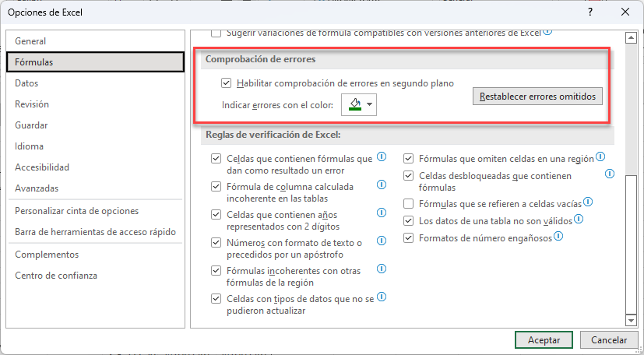Click info icon for 'Celdas con tipos de datos'
Image resolution: width=644 pixels, height=355 pixels.
[x=382, y=297]
